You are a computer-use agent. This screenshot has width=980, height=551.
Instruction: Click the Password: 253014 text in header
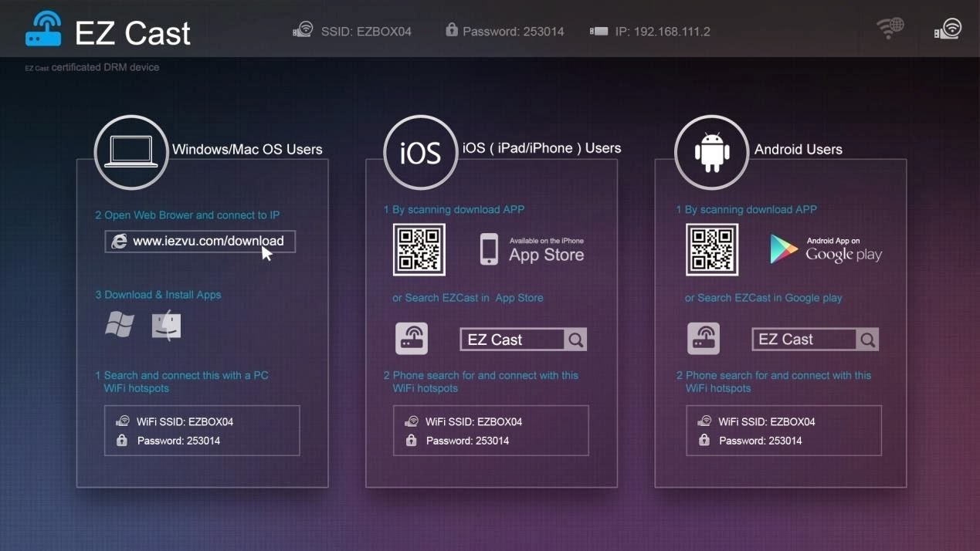click(514, 32)
